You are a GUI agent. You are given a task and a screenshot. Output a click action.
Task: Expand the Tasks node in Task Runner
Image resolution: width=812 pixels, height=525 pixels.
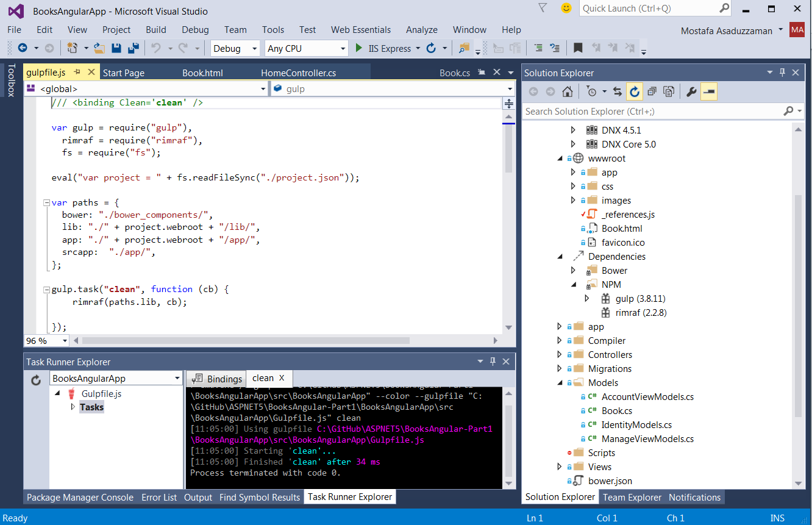tap(73, 407)
